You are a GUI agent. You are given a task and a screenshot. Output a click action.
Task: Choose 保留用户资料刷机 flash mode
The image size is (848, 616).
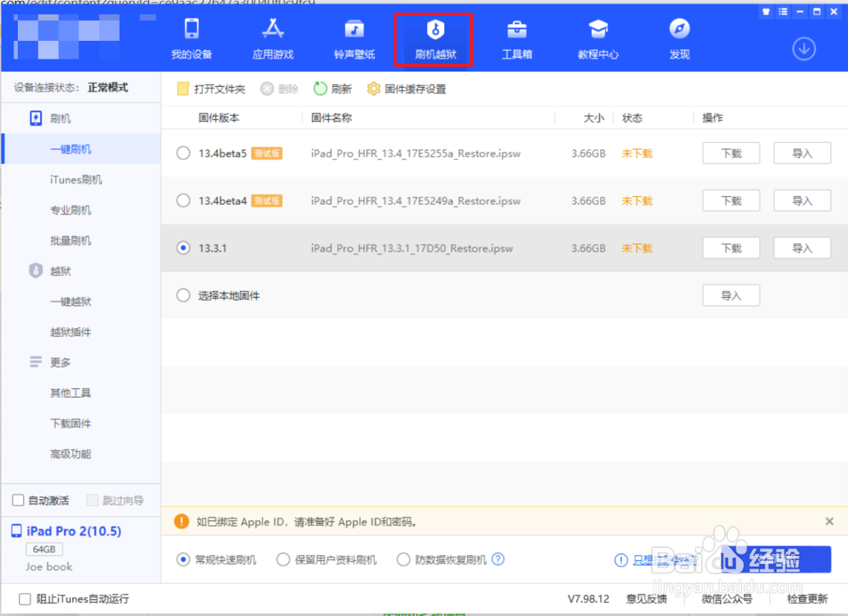283,560
